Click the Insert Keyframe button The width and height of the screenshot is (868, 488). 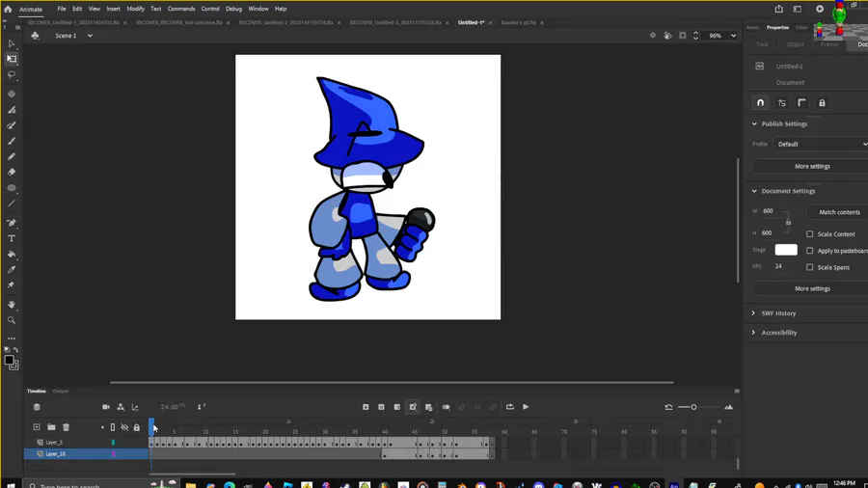[366, 407]
